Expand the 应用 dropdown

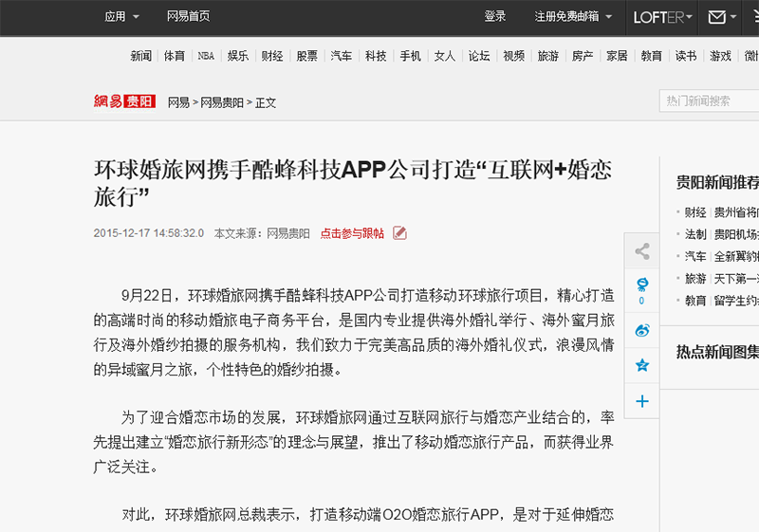click(x=121, y=17)
